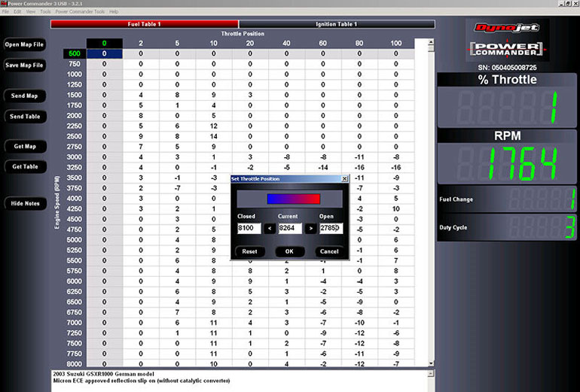Close the Set Throttle Position dialog
Screen dimensions: 580x392
coord(344,179)
